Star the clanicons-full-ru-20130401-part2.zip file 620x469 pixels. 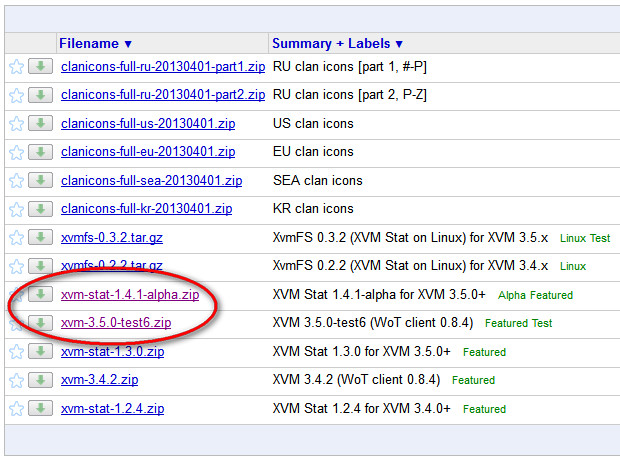[x=16, y=95]
